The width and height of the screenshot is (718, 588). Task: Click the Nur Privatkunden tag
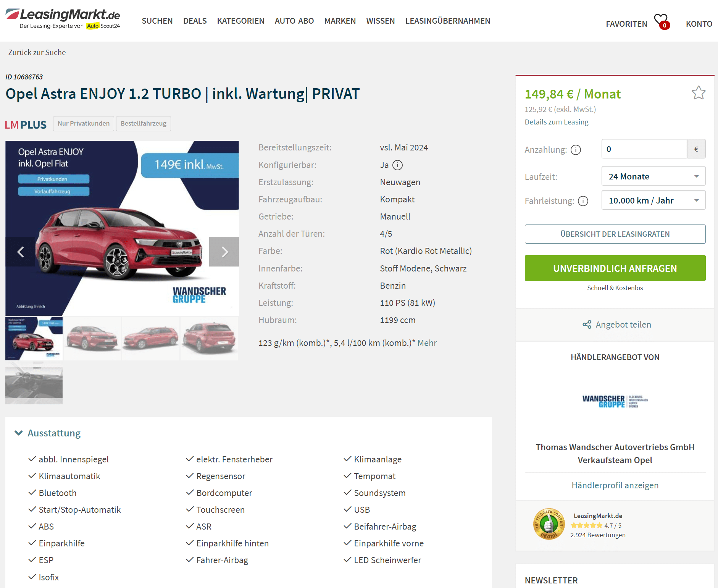(84, 124)
